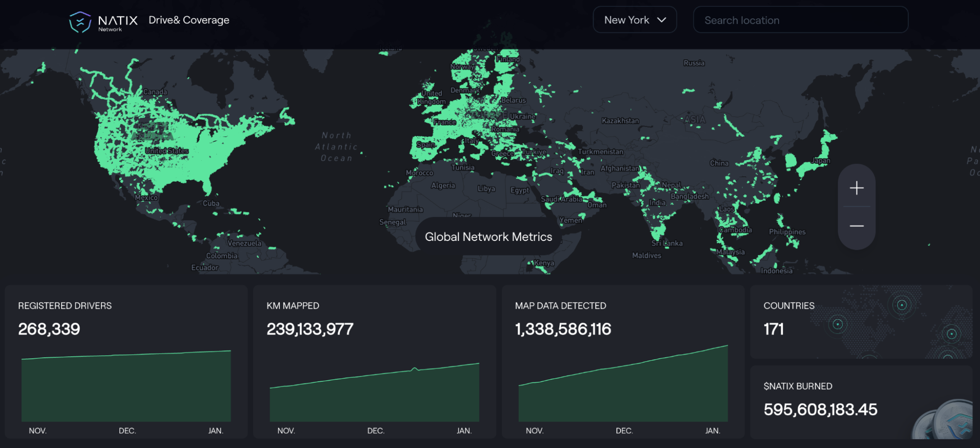Open the Countries card showing 171
Screen dimensions: 980x448
[861, 321]
